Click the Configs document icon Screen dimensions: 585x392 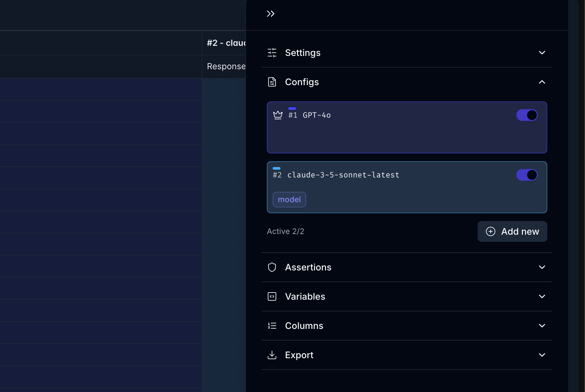pos(273,82)
